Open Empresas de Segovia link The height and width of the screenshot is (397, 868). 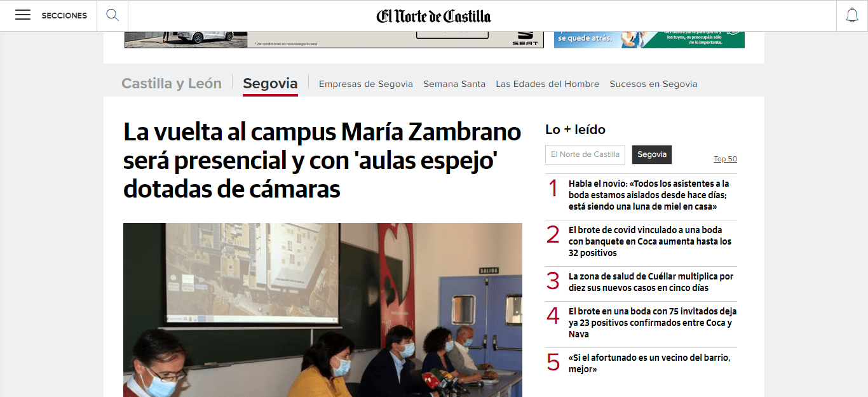click(366, 84)
